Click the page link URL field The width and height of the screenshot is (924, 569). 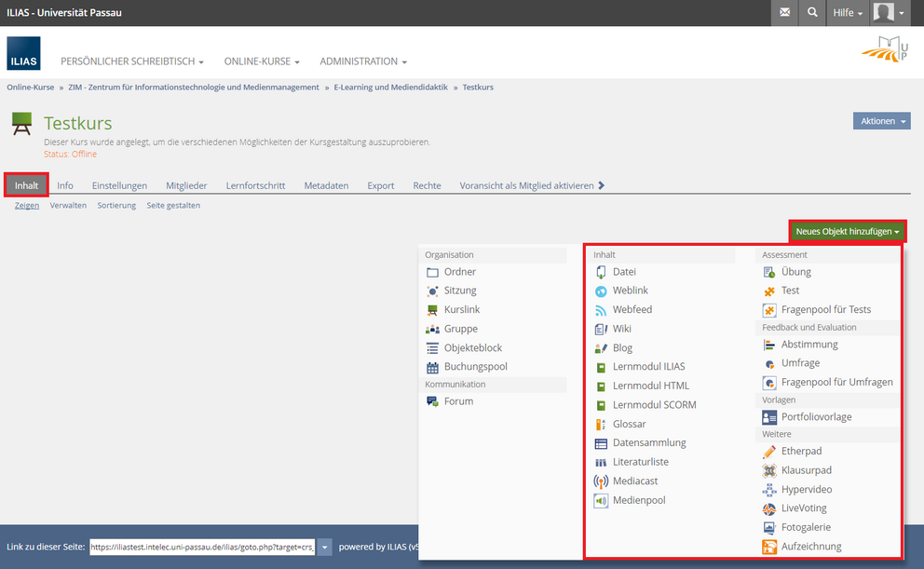coord(202,548)
